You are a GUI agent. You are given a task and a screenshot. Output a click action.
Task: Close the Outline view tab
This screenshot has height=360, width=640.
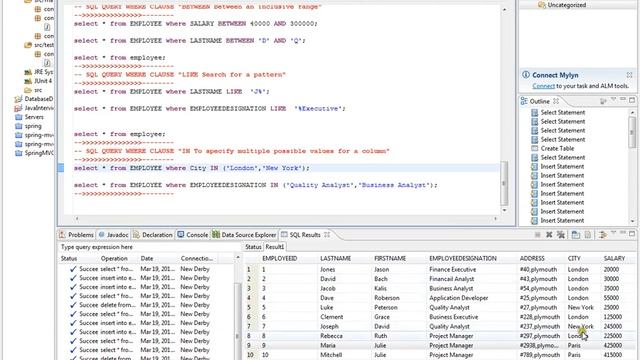556,101
